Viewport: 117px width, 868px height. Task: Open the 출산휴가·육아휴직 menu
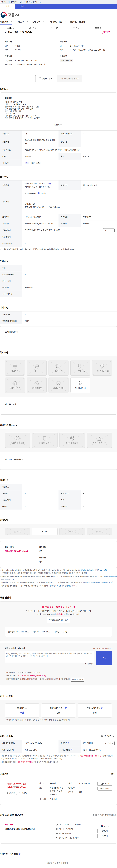[80, 22]
